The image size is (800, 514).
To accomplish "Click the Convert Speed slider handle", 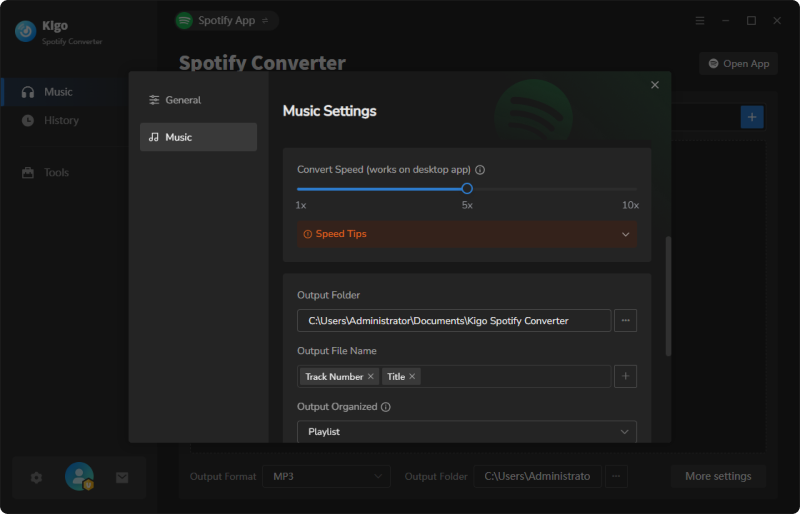I will pyautogui.click(x=467, y=189).
